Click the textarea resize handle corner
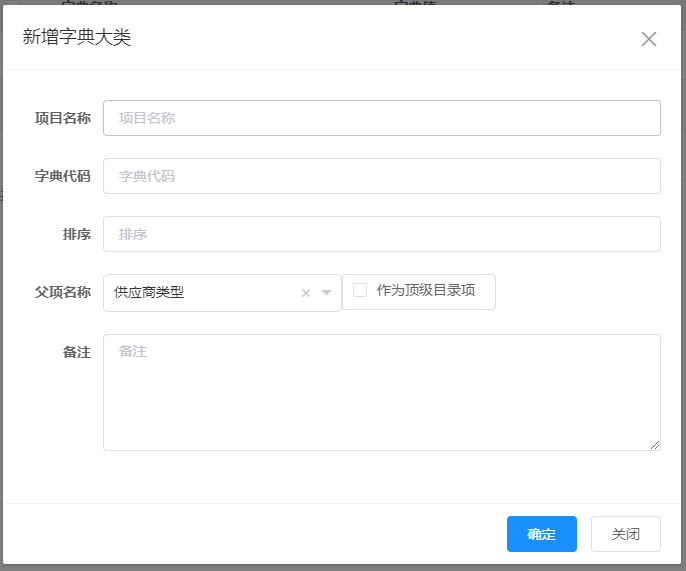 click(654, 445)
